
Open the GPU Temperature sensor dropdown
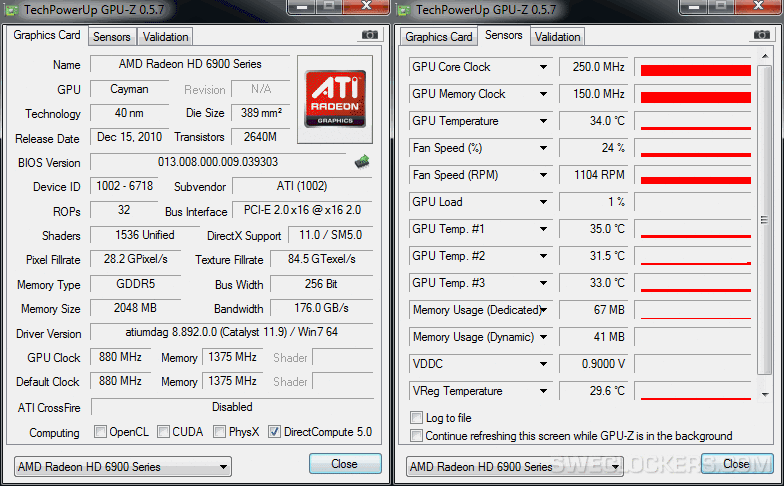click(x=543, y=121)
